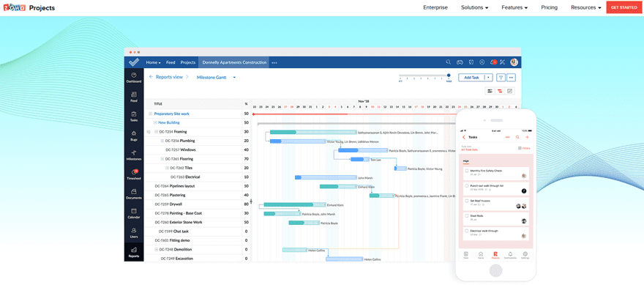Collapse the DC-T262 Tiles row
The height and width of the screenshot is (285, 644).
coord(167,168)
